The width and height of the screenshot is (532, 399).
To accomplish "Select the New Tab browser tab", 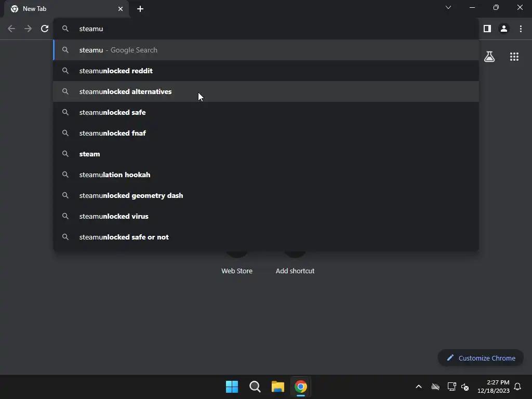I will point(66,9).
